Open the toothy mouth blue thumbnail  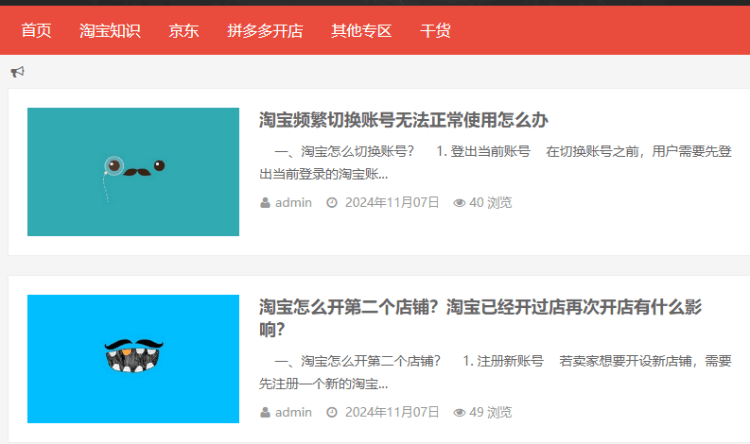point(133,359)
